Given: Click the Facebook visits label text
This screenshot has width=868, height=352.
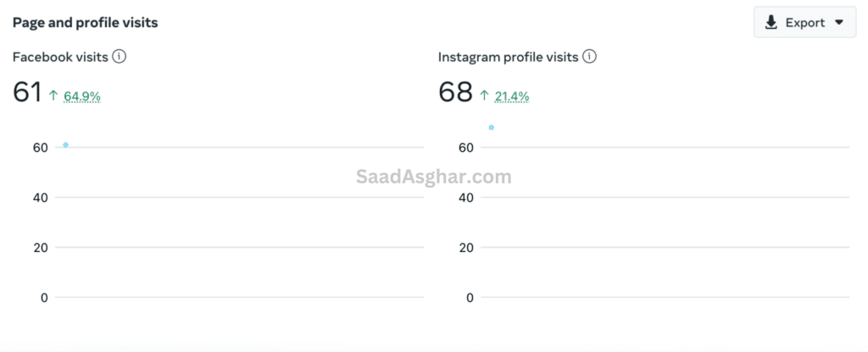Looking at the screenshot, I should coord(60,57).
